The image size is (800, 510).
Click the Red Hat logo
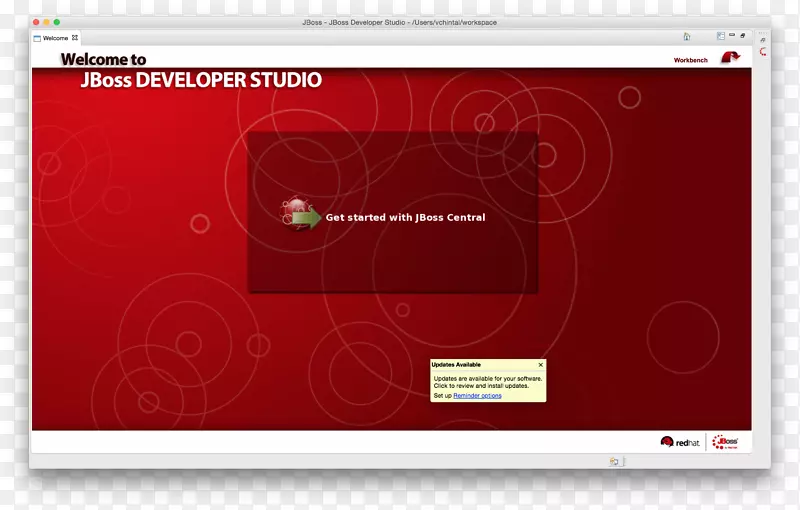coord(680,442)
